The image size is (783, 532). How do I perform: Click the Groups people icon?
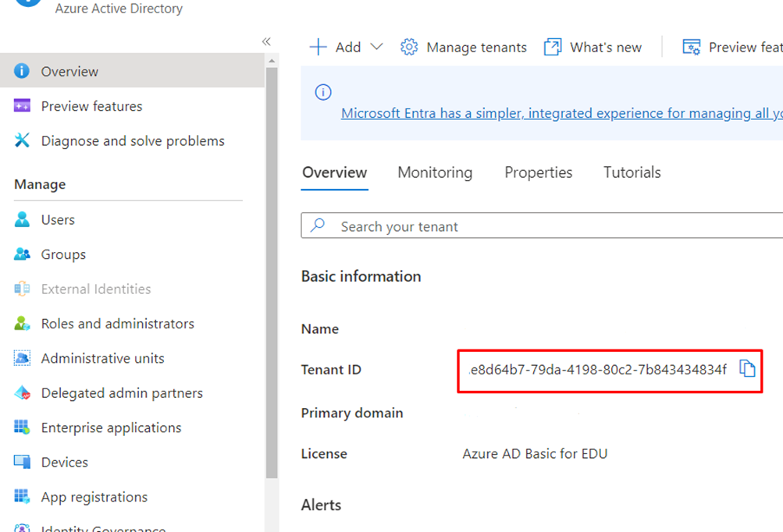[x=22, y=254]
